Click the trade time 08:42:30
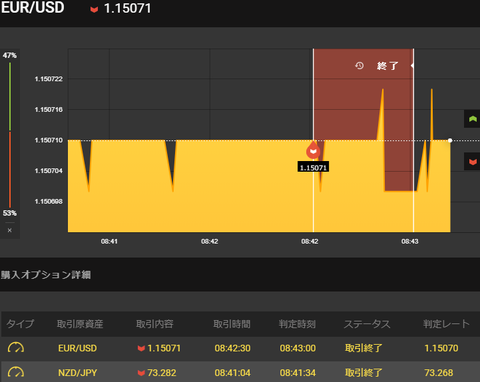480x382 pixels. pyautogui.click(x=232, y=348)
